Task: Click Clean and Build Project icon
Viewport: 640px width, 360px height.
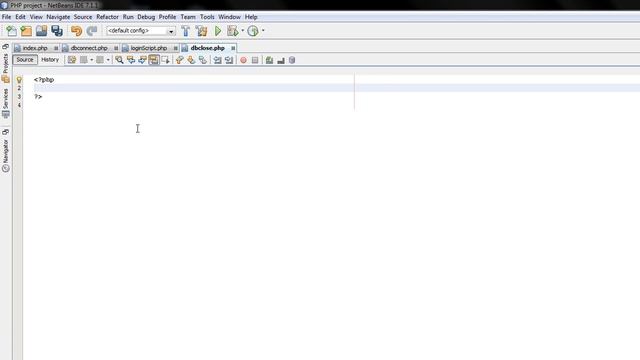Action: click(x=201, y=31)
